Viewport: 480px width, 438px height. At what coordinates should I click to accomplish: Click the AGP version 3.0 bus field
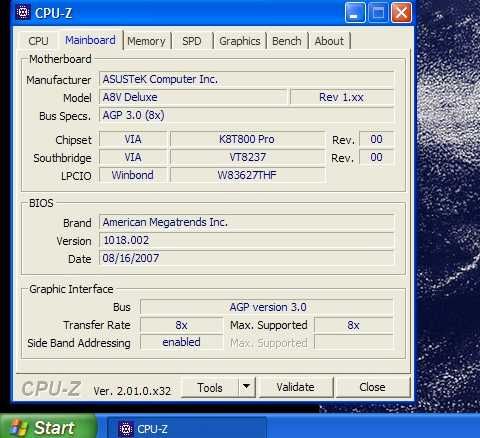[x=267, y=307]
